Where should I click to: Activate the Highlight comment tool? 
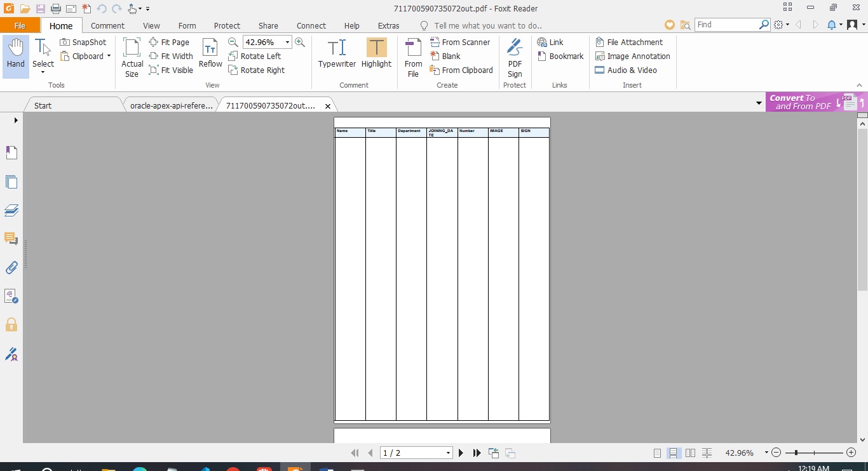tap(376, 55)
